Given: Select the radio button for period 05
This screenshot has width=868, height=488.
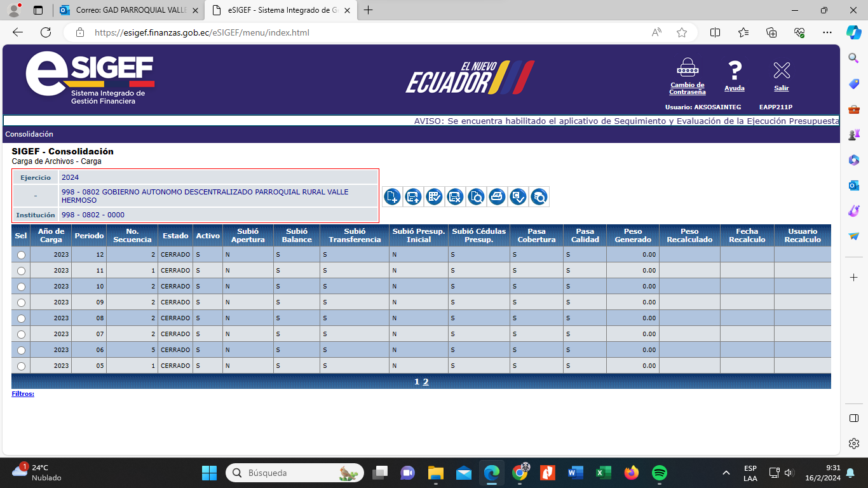Looking at the screenshot, I should [21, 366].
